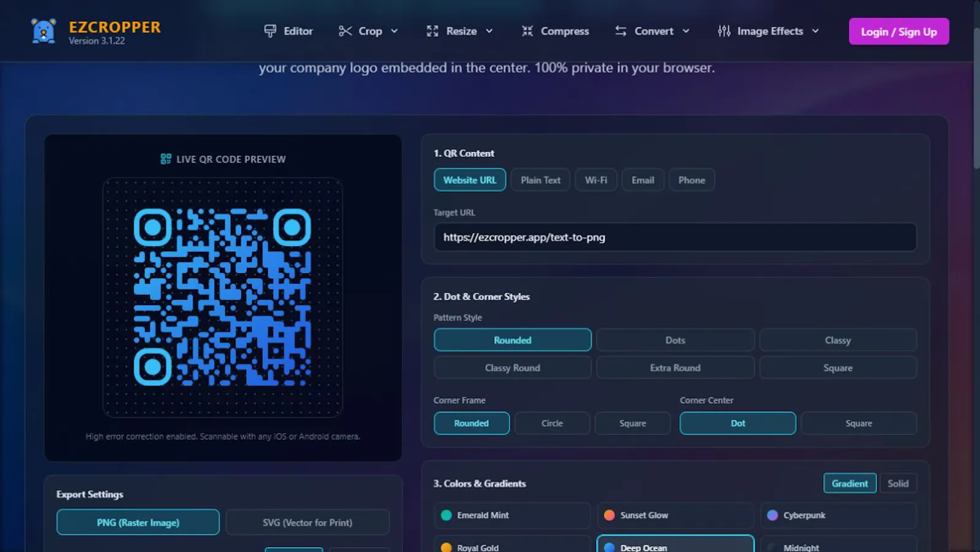Open the Compress menu item
The width and height of the screenshot is (980, 552).
pos(556,31)
